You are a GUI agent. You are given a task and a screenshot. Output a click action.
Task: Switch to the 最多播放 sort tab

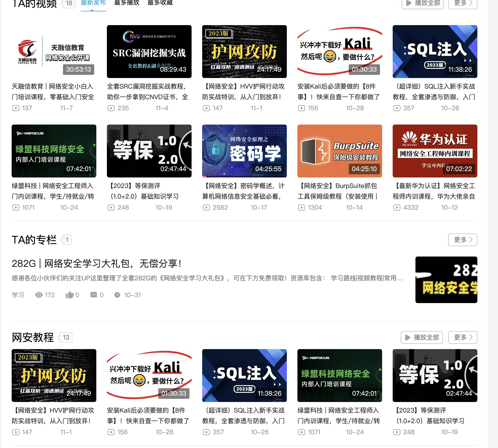pos(126,3)
